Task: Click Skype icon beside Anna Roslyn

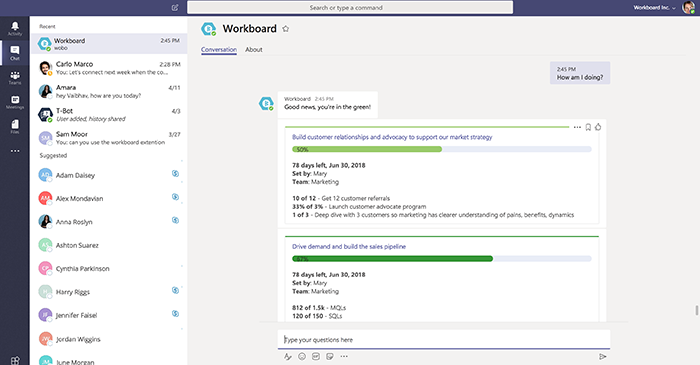Action: (175, 220)
